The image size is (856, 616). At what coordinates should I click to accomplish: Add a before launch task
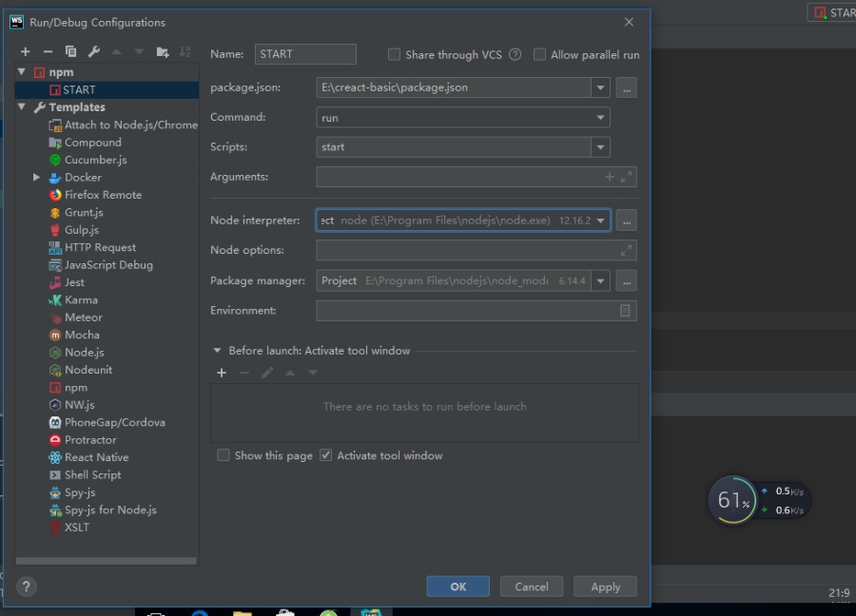(x=222, y=373)
